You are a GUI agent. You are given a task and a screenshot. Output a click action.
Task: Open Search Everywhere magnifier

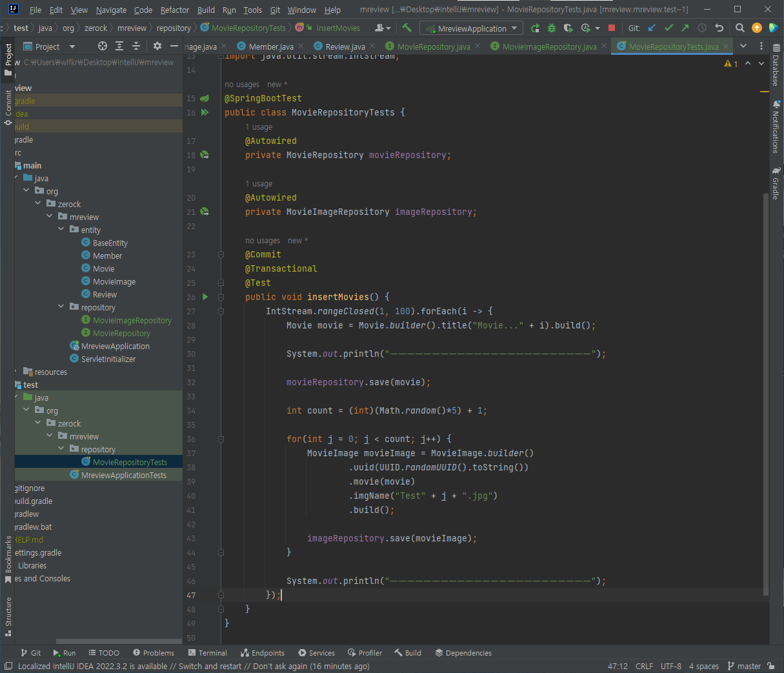click(740, 28)
